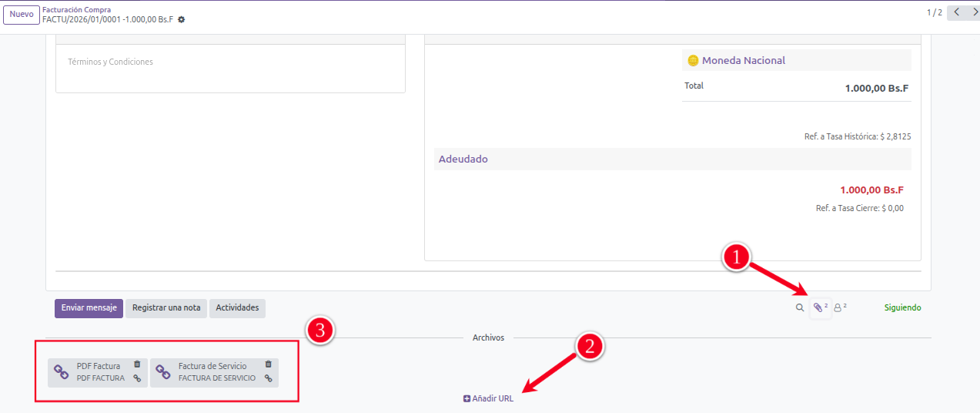
Task: Click the Actividades button
Action: tap(237, 308)
